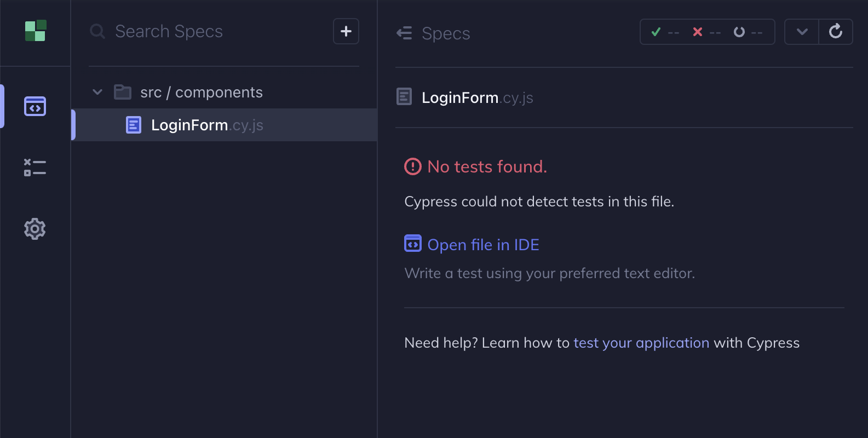
Task: Open the Runs list in sidebar
Action: click(35, 168)
